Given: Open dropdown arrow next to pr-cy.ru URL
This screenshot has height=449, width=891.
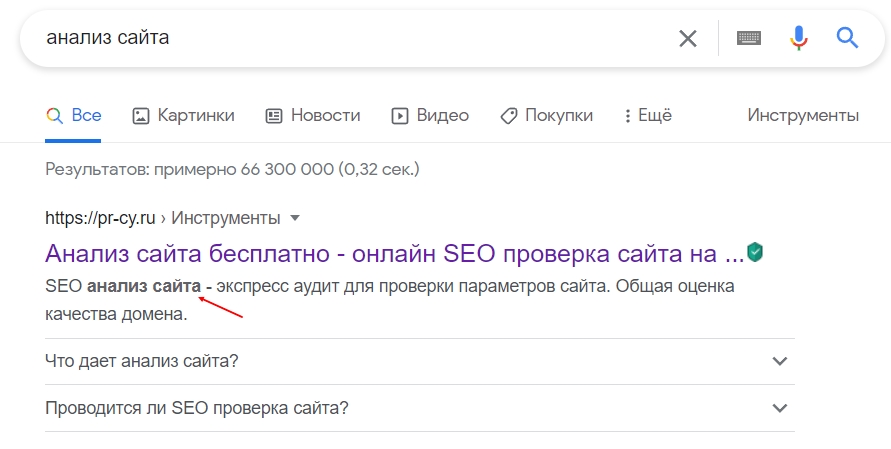Looking at the screenshot, I should [295, 218].
